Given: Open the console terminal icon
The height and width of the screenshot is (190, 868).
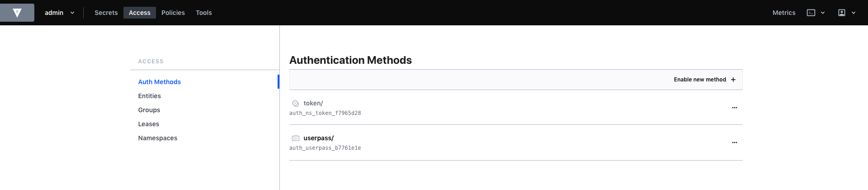Looking at the screenshot, I should coord(811,13).
